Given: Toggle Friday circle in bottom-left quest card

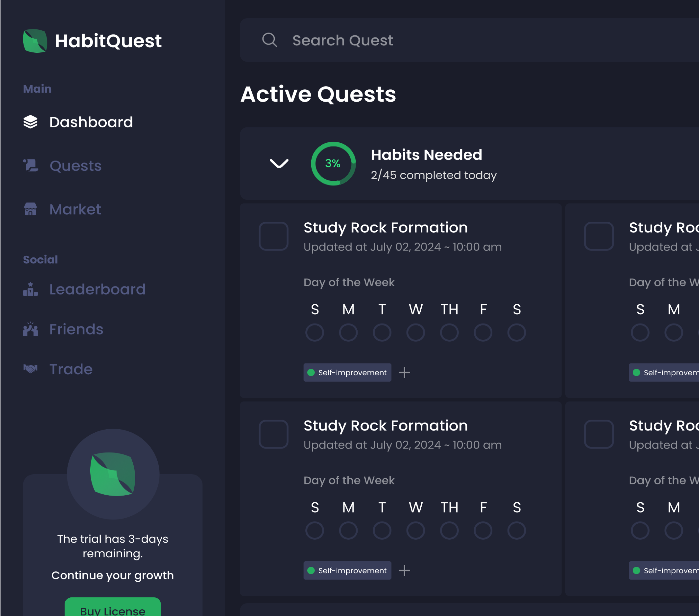Looking at the screenshot, I should pos(483,530).
